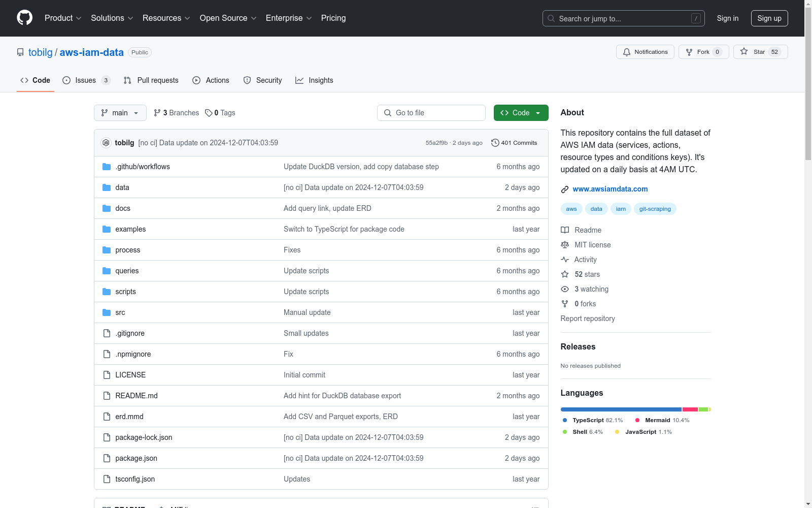Switch to the Code tab

[36, 80]
